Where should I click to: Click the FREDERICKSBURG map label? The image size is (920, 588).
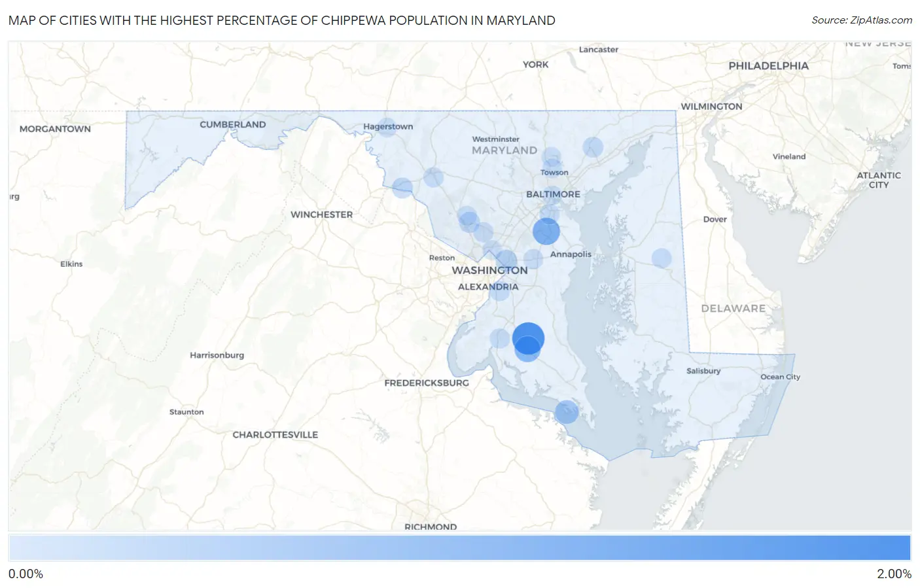427,383
